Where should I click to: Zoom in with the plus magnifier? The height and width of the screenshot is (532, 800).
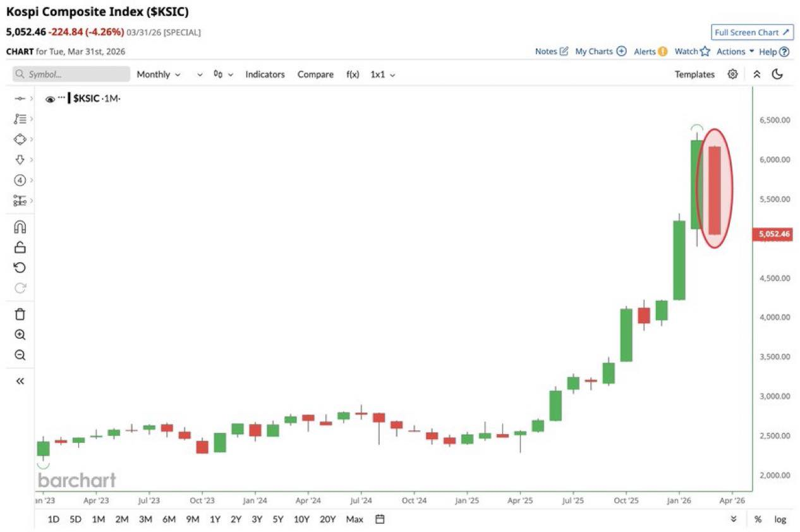point(20,335)
